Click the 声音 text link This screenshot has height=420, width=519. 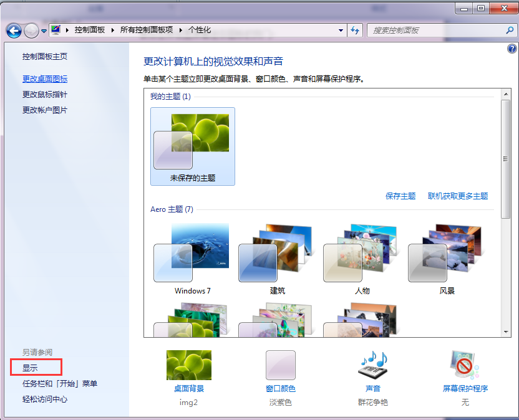pyautogui.click(x=373, y=389)
